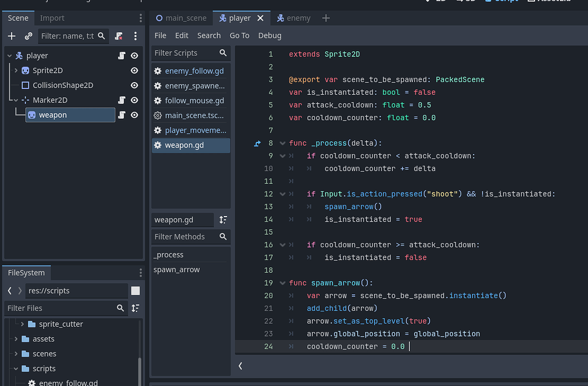Add a new node to the scene

click(x=11, y=36)
